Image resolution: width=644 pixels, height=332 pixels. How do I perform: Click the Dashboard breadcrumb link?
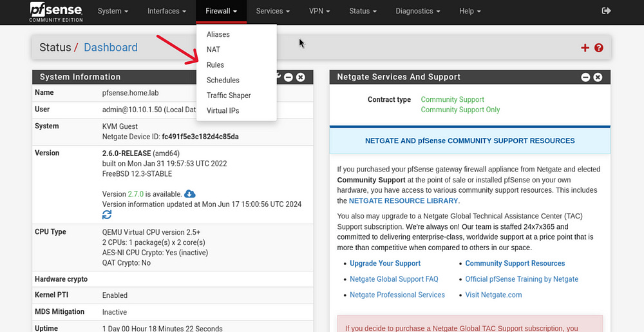tap(111, 48)
